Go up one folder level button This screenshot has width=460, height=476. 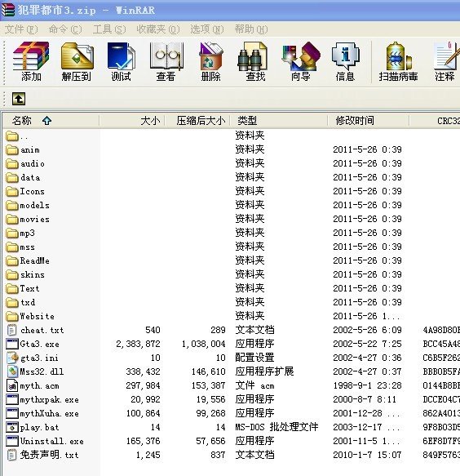[x=19, y=99]
